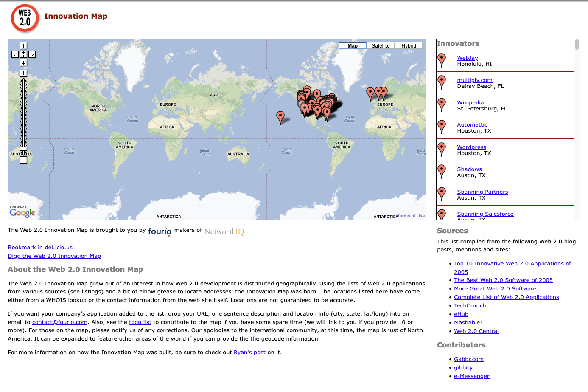Image resolution: width=588 pixels, height=392 pixels.
Task: Open Ryan's post link
Action: pyautogui.click(x=249, y=353)
